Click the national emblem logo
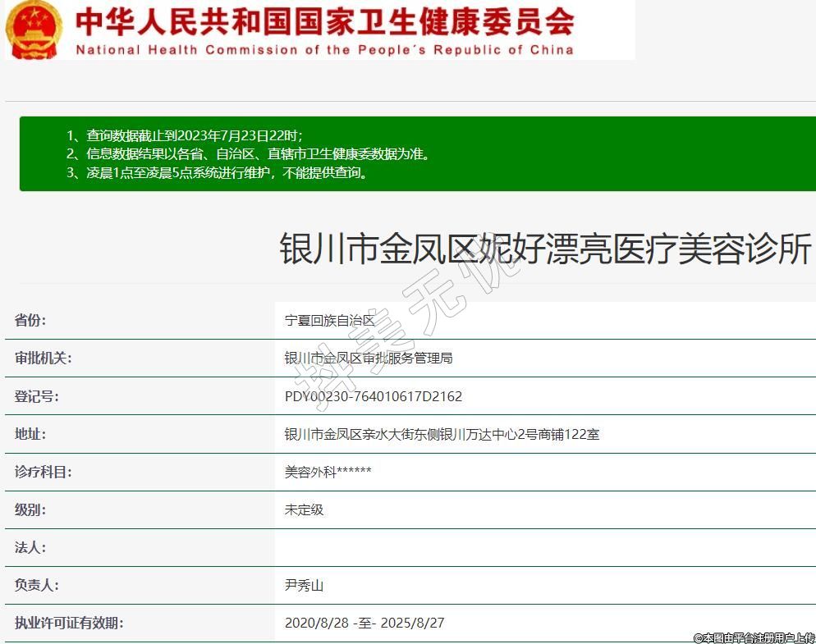Viewport: 816px width, 644px height. coord(33,30)
